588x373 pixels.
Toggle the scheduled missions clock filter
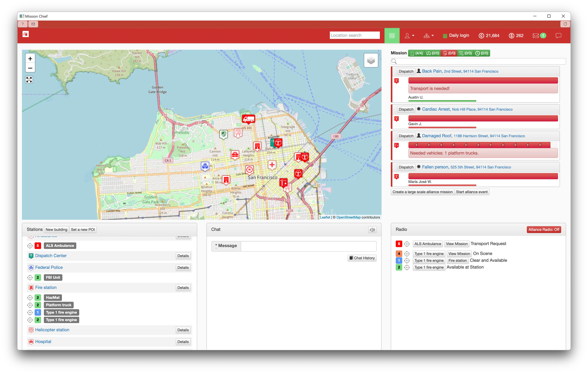tap(482, 53)
